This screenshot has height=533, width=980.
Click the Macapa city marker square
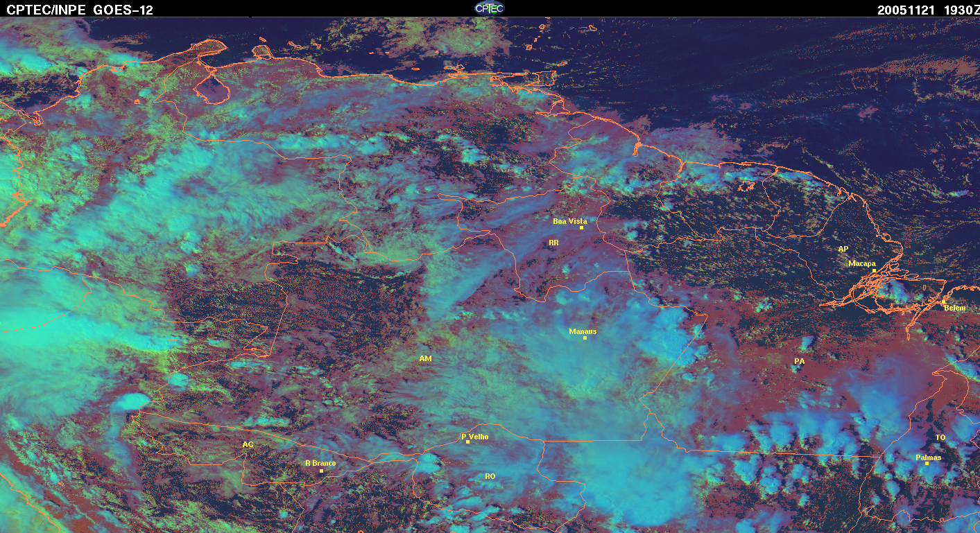(875, 270)
